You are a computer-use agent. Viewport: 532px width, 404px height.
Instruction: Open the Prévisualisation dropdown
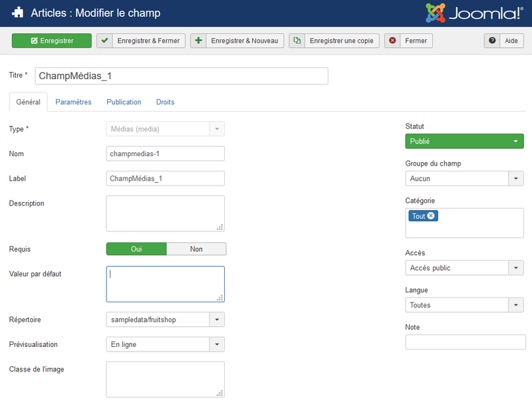217,344
